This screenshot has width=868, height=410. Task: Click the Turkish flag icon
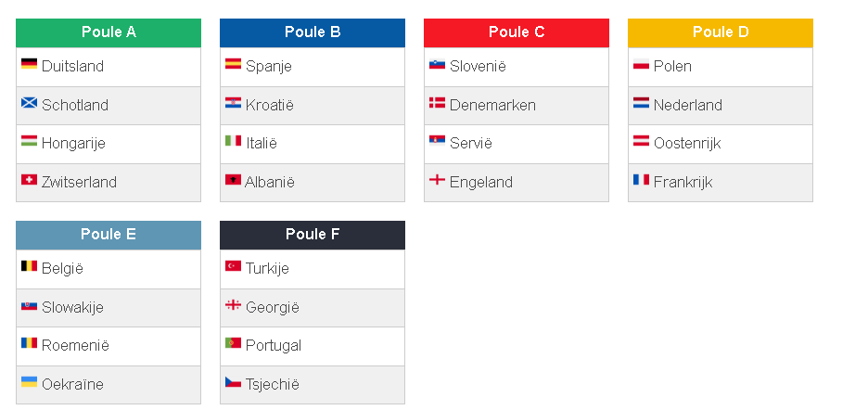[x=233, y=266]
